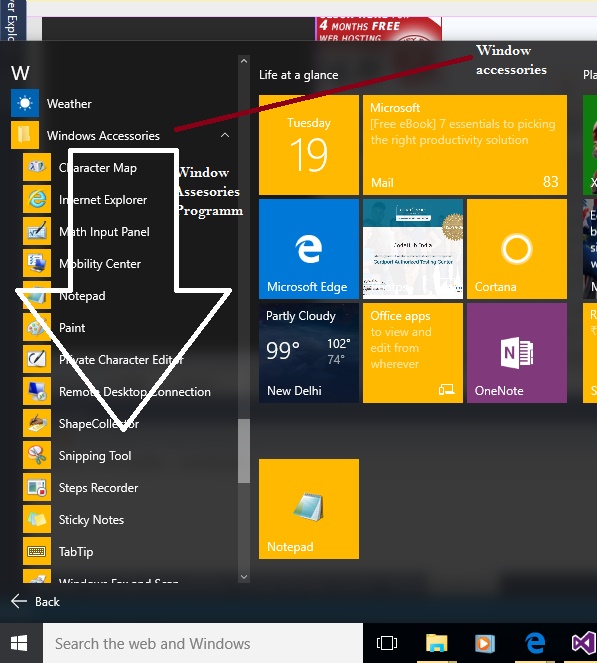
Task: Open the Office apps tile
Action: (413, 353)
